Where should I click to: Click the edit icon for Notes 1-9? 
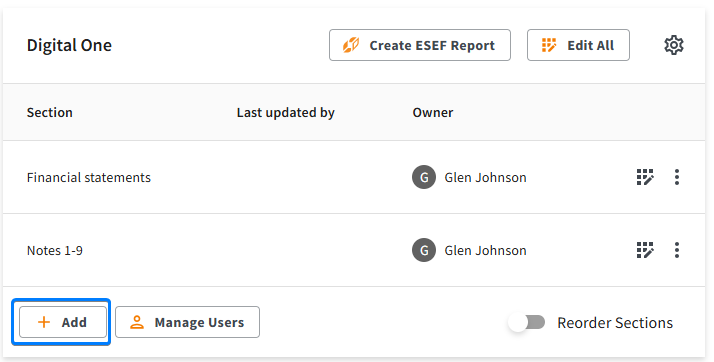pyautogui.click(x=645, y=250)
